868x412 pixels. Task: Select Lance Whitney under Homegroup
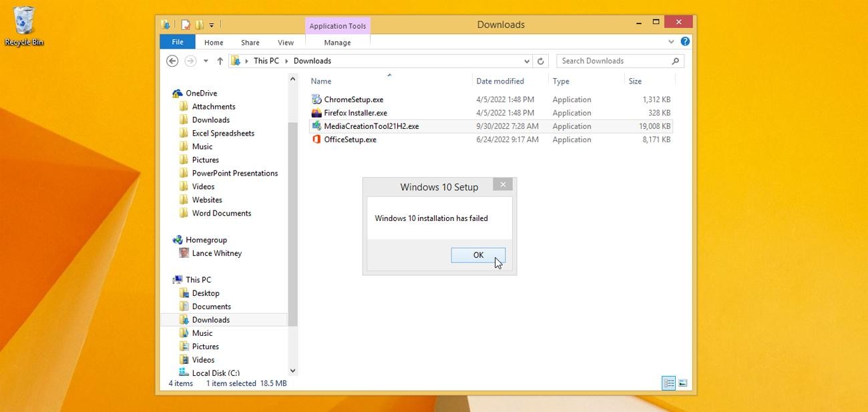(217, 253)
